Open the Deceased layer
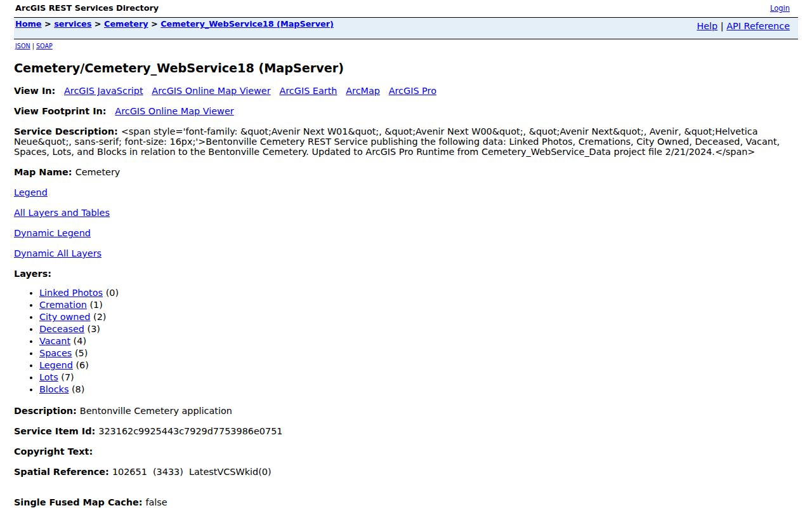This screenshot has width=812, height=508. click(x=62, y=329)
